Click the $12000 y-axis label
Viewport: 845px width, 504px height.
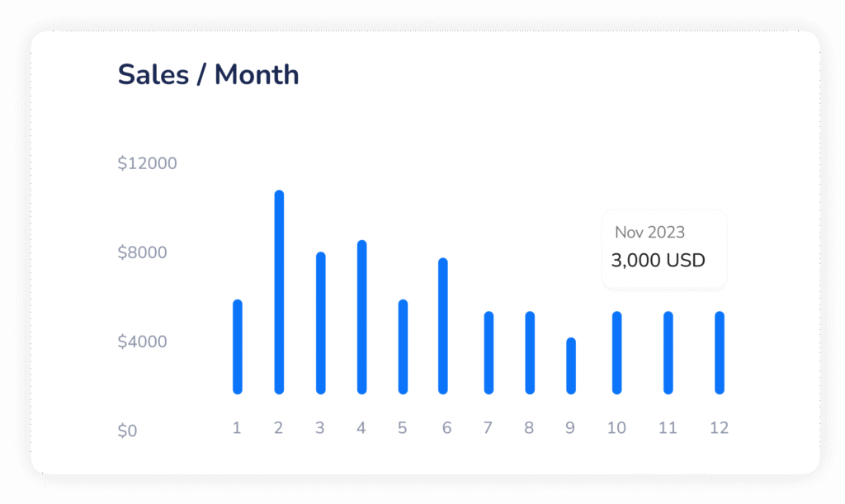click(148, 163)
